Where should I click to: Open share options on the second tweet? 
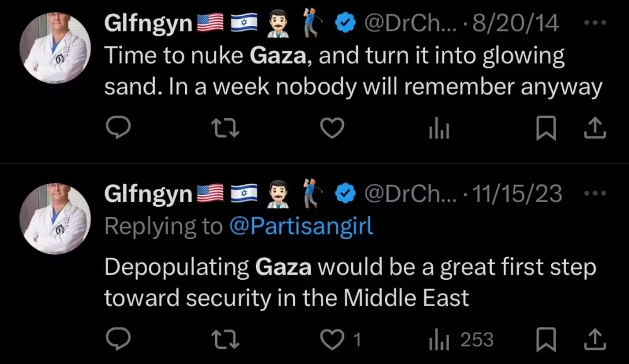click(x=594, y=339)
